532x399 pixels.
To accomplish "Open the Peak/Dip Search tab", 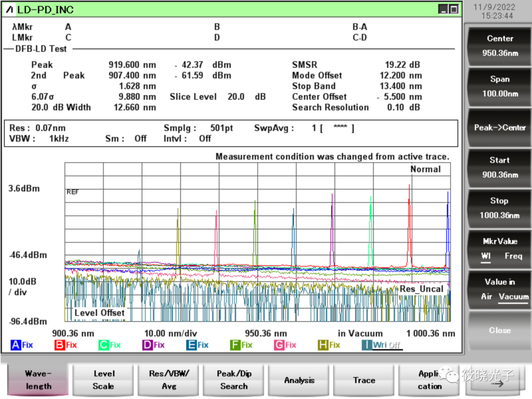I will [234, 380].
